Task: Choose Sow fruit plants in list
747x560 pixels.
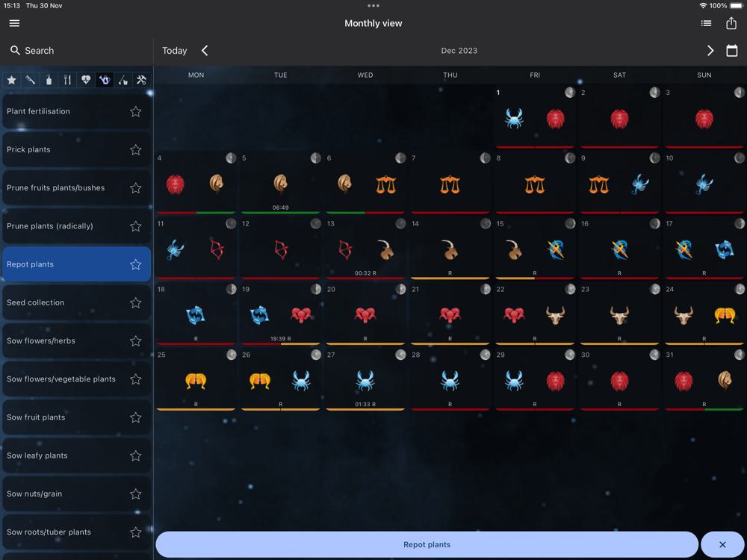Action: [77, 417]
